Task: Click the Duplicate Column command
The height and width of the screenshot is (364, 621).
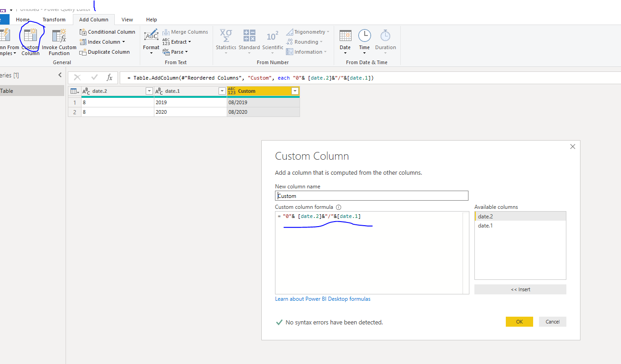Action: (x=105, y=52)
